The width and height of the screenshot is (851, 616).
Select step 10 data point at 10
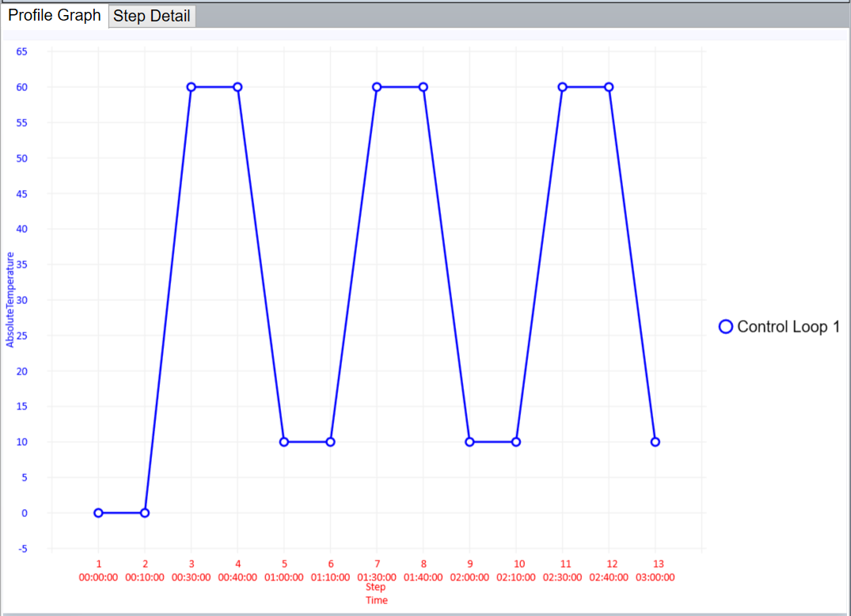(516, 442)
